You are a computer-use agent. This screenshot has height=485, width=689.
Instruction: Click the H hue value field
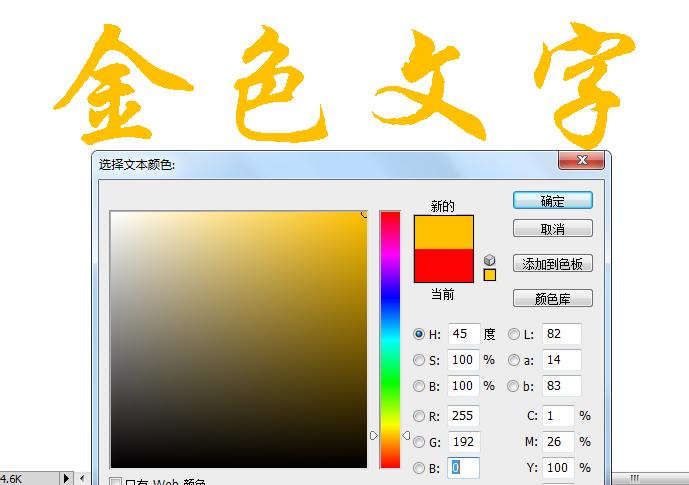click(x=464, y=334)
